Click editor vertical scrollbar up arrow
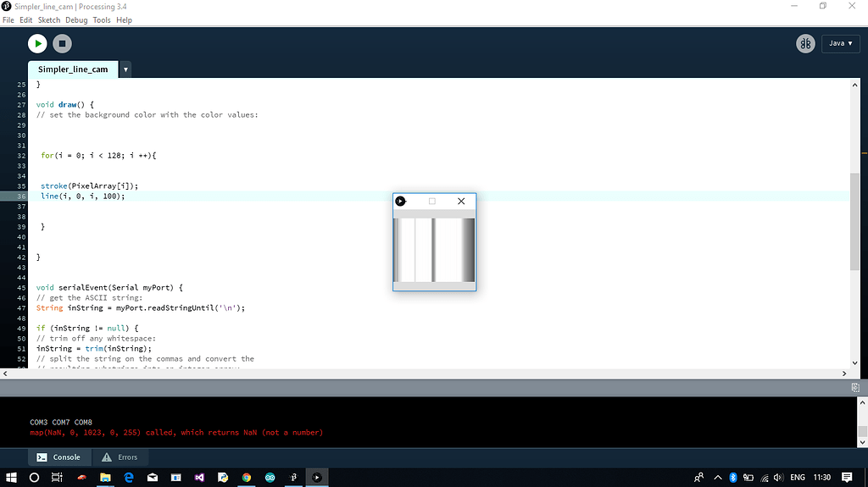868x487 pixels. pos(854,85)
